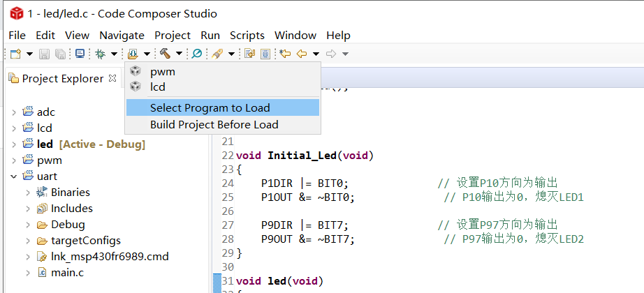Choose pwm from the load dropdown list
The width and height of the screenshot is (644, 293).
point(223,72)
